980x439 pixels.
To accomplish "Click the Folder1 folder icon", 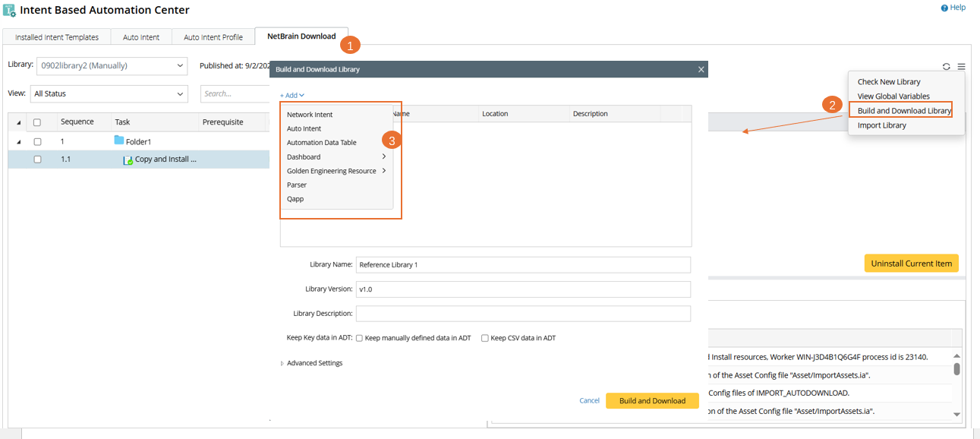I will (x=119, y=141).
